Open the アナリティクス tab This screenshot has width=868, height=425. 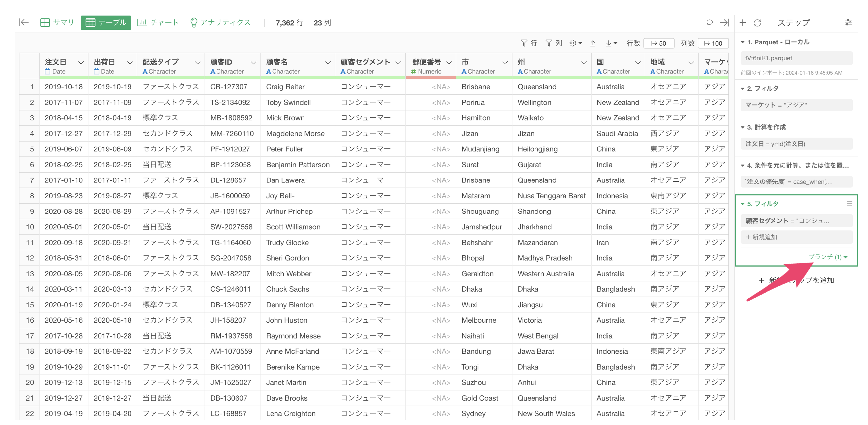tap(220, 22)
